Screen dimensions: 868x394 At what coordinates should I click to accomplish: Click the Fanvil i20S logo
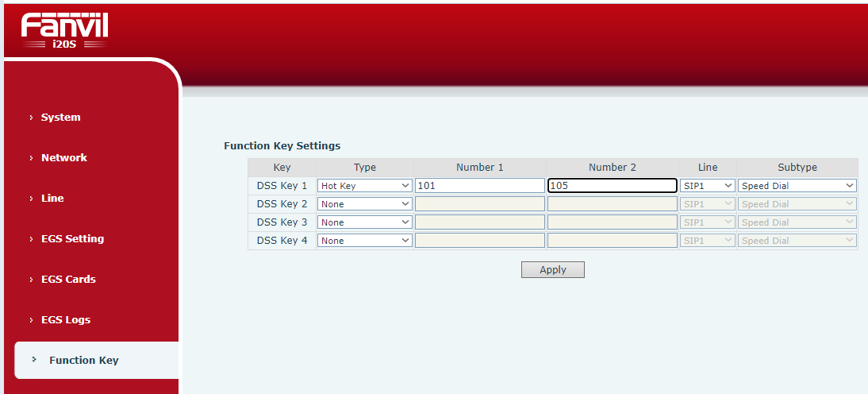(64, 30)
